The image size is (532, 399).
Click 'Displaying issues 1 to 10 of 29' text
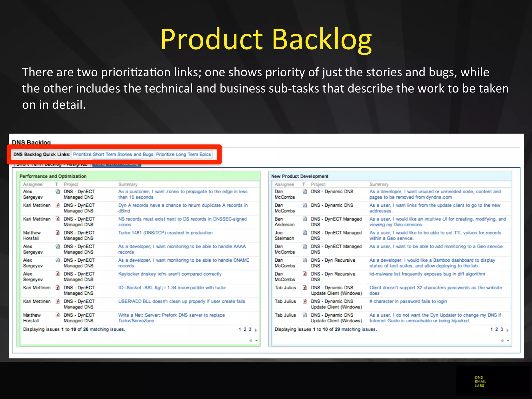coord(326,329)
